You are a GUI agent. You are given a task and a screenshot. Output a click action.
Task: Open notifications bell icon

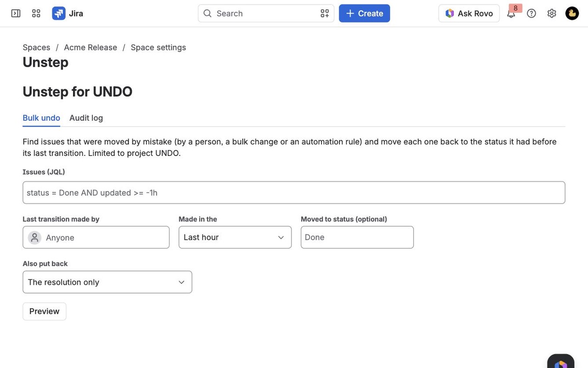(x=511, y=13)
